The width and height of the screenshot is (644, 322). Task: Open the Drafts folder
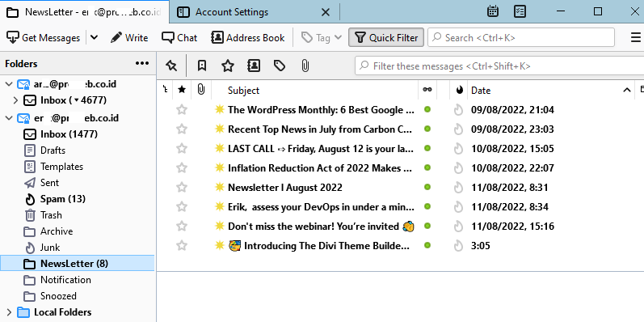[53, 150]
